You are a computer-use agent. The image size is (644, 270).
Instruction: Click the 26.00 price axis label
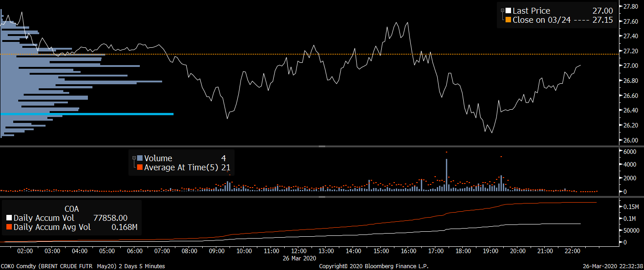tap(630, 140)
